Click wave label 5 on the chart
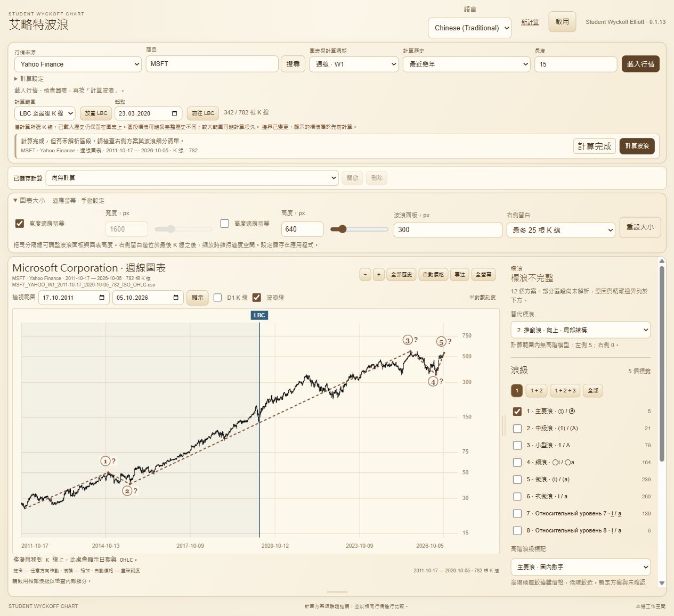 [x=441, y=342]
